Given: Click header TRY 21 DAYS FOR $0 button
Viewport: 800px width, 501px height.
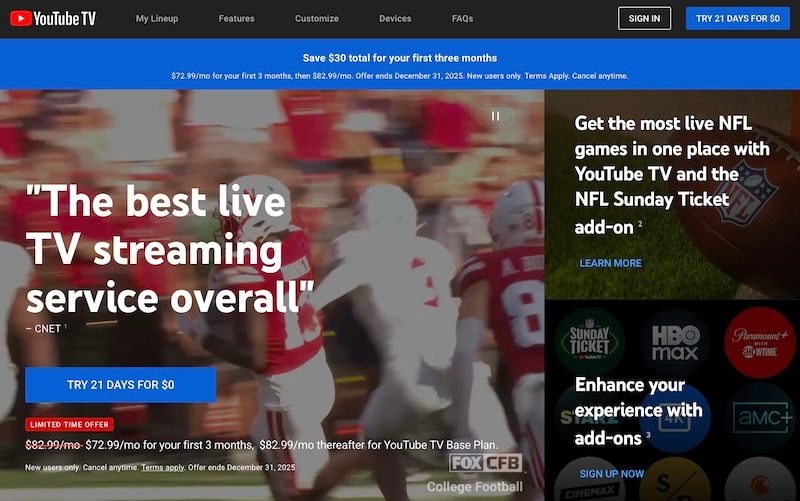Looking at the screenshot, I should coord(738,18).
